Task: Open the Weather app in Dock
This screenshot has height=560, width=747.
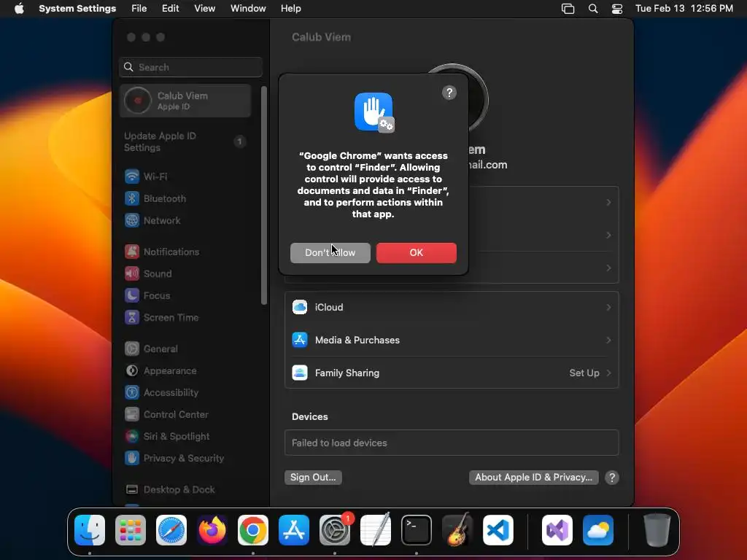Action: 598,530
